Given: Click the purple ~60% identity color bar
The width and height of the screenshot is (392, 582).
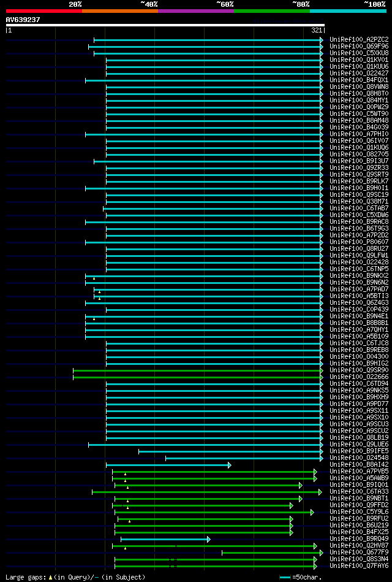Looking at the screenshot, I should tap(196, 11).
